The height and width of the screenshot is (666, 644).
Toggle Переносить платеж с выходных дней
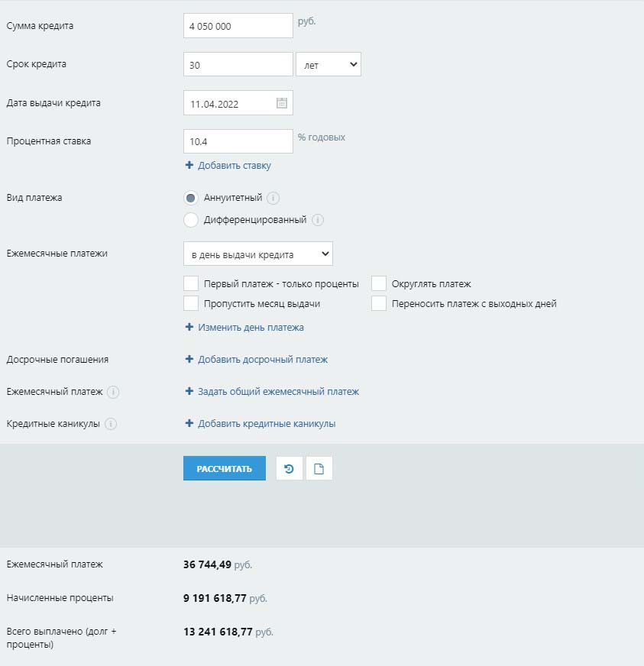(379, 303)
